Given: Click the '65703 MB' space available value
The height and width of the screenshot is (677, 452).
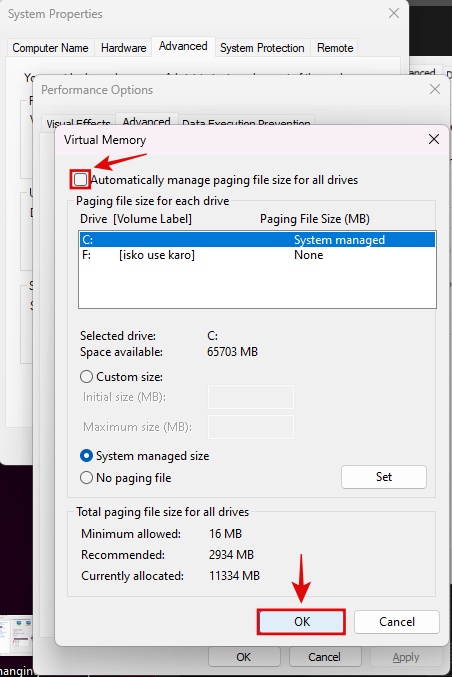Looking at the screenshot, I should point(232,352).
